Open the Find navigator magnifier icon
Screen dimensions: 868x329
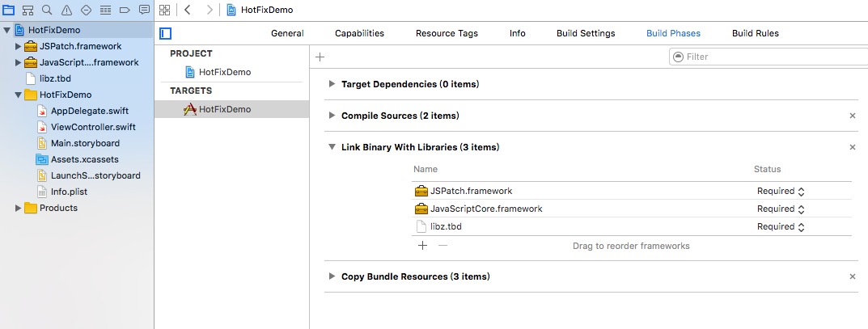[x=48, y=10]
